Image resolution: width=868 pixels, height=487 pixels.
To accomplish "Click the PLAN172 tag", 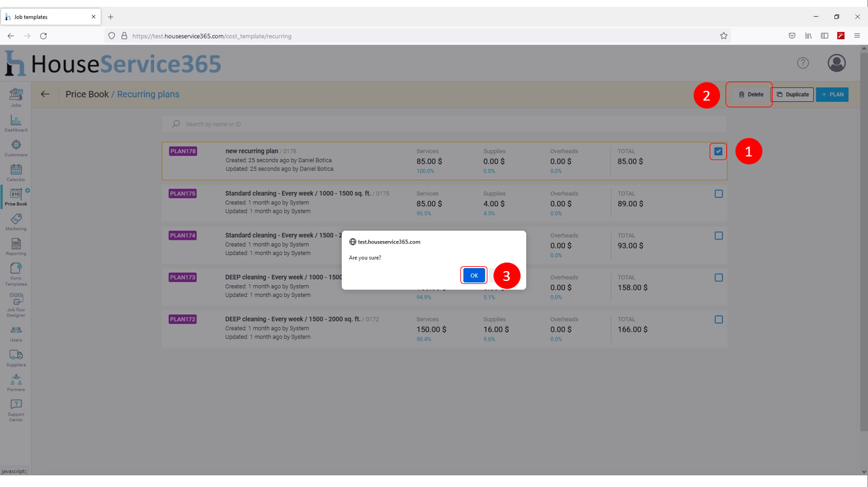I will pyautogui.click(x=183, y=320).
